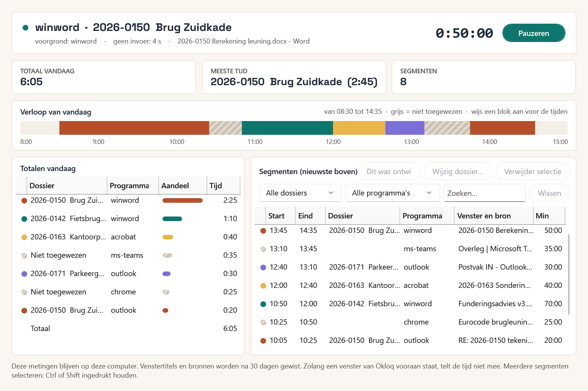Select the teal block in today's timeline
588x391 pixels.
287,128
